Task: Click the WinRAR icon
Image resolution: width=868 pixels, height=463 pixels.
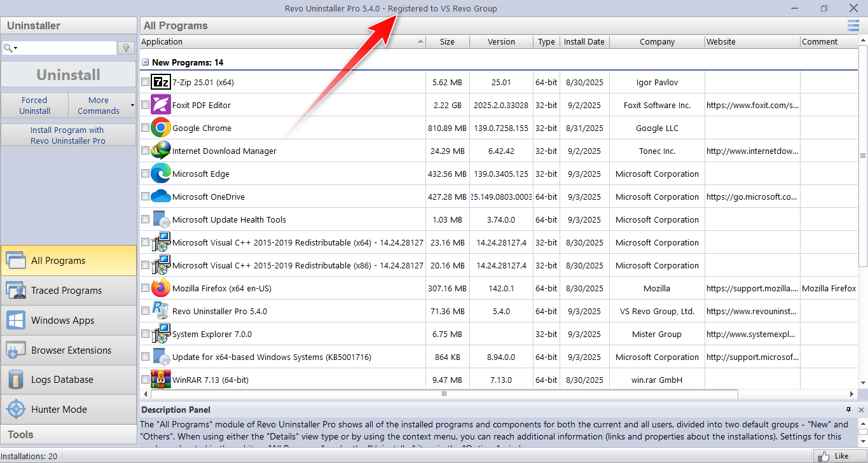Action: 161,380
